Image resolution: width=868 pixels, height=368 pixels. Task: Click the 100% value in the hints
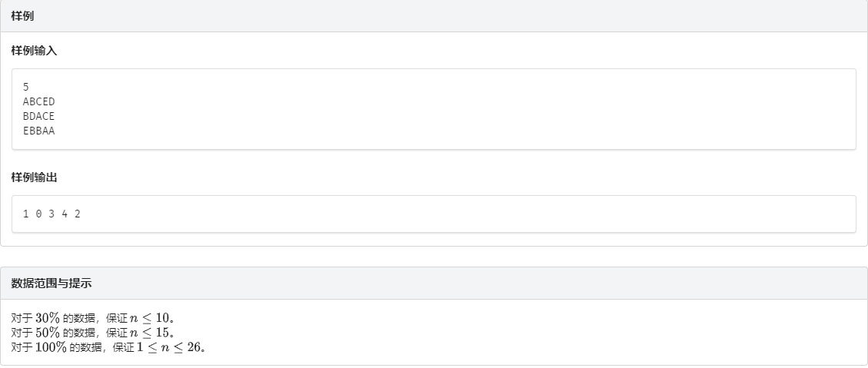(x=52, y=347)
